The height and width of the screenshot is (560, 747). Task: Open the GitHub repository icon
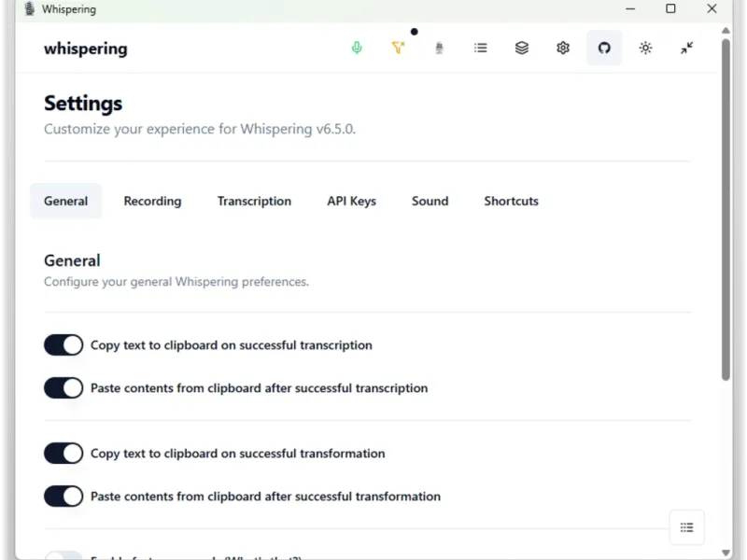pyautogui.click(x=604, y=48)
